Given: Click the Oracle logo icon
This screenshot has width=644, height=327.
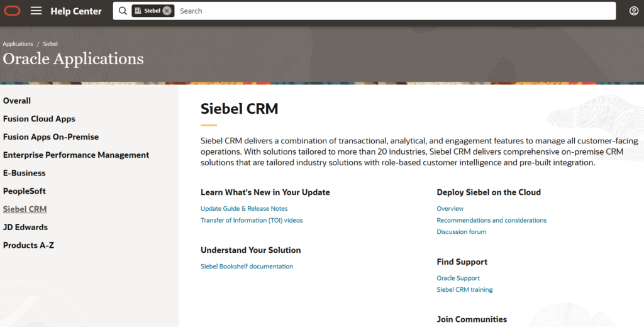Looking at the screenshot, I should click(x=12, y=11).
